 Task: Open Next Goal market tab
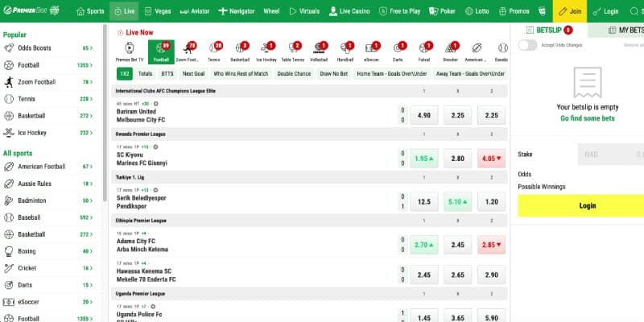click(x=193, y=74)
